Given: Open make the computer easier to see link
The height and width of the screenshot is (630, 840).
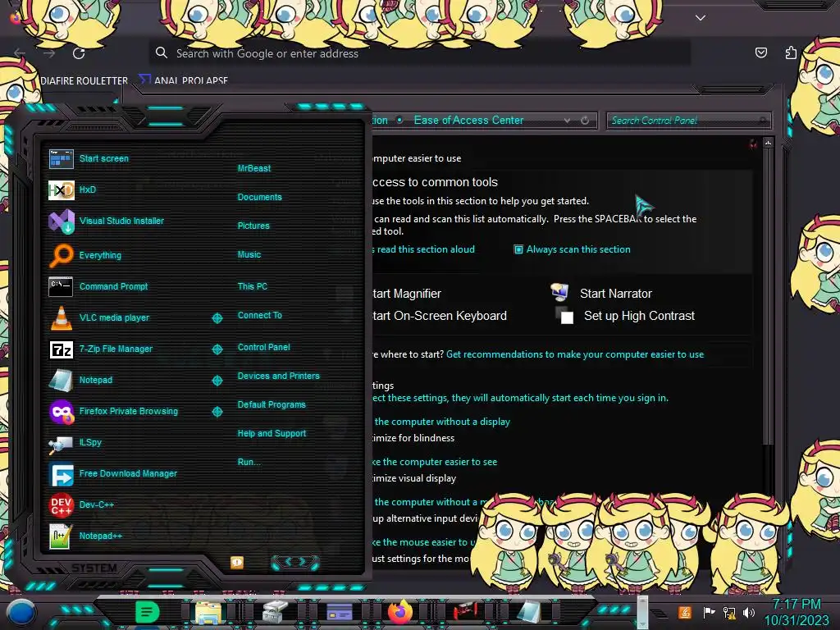Looking at the screenshot, I should click(435, 463).
